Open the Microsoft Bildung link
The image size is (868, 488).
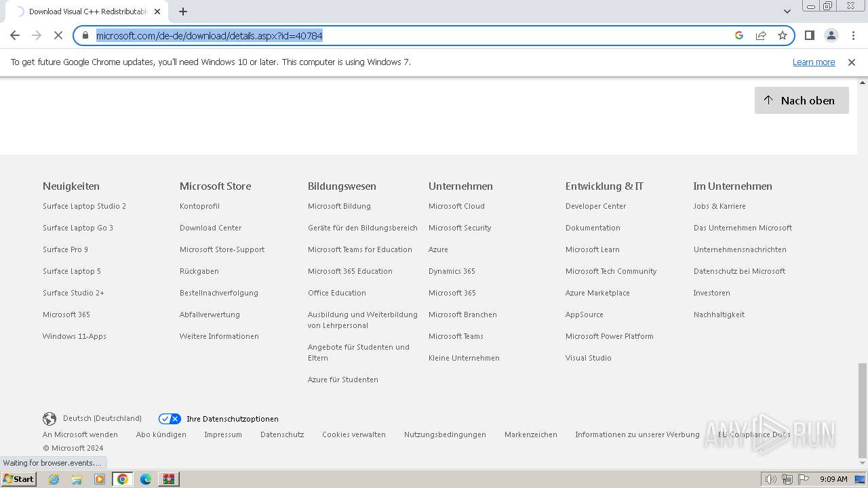point(339,206)
